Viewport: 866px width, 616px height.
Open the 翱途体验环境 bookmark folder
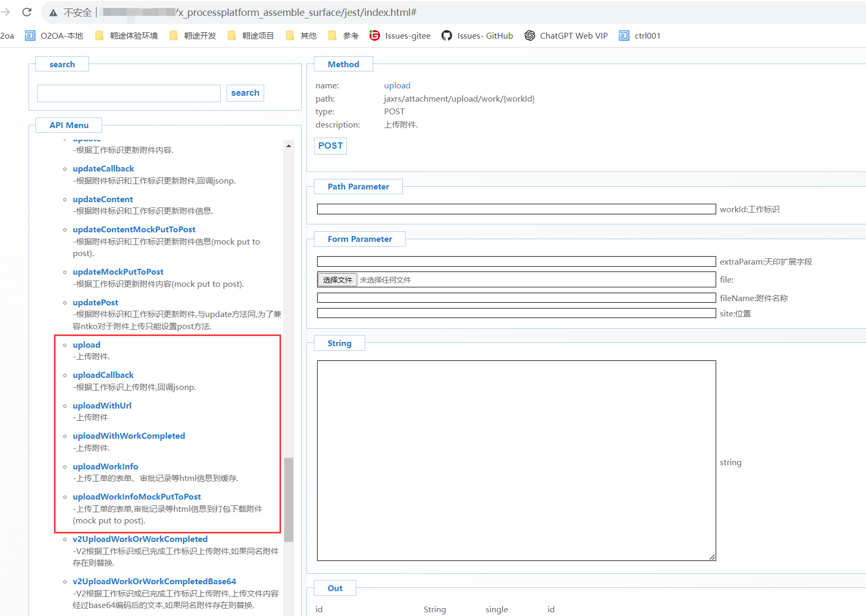(127, 35)
